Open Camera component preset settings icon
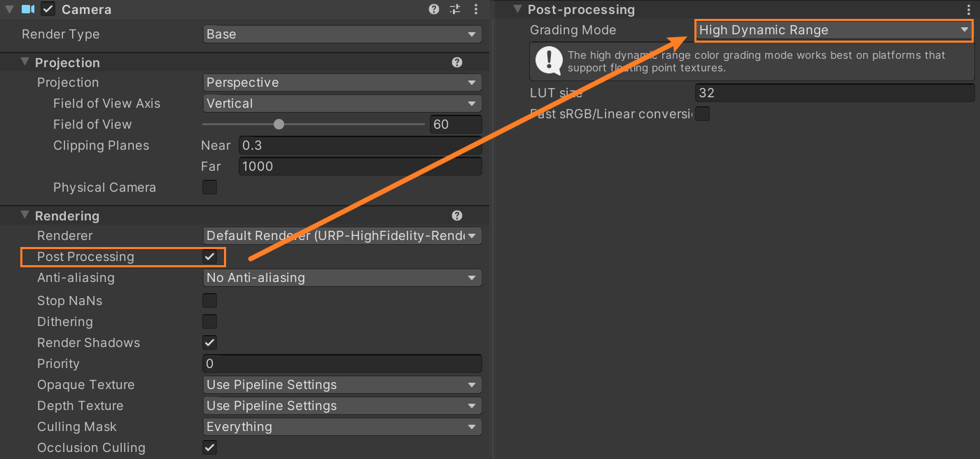The height and width of the screenshot is (459, 980). click(455, 9)
